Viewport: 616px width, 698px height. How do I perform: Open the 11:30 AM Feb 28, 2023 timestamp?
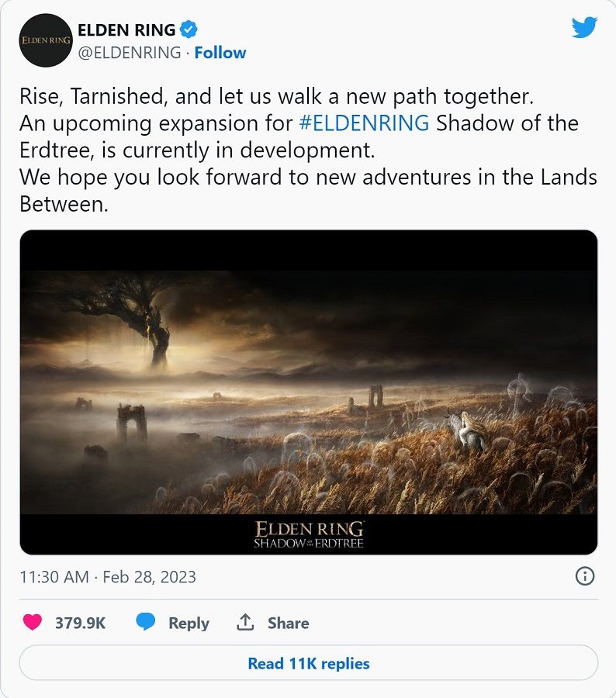point(108,577)
